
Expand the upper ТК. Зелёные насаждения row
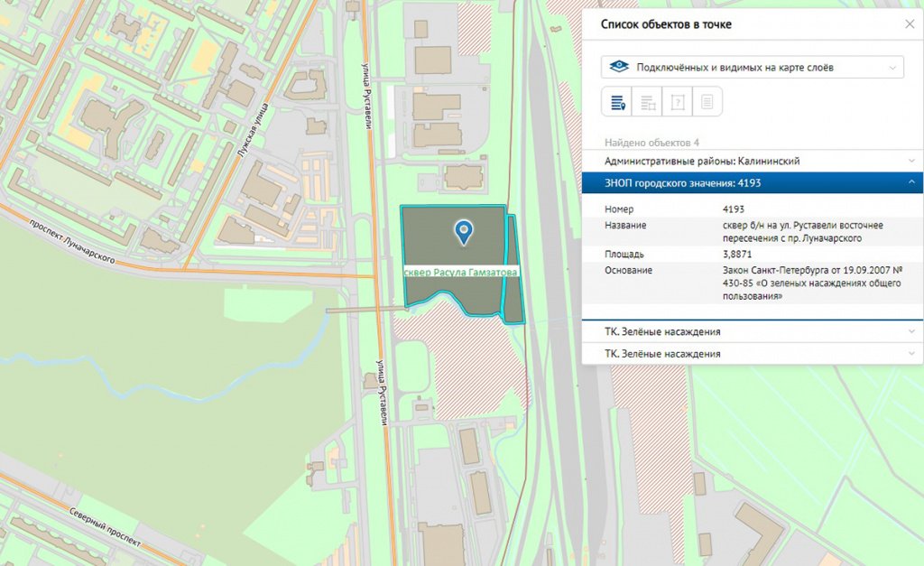(752, 331)
